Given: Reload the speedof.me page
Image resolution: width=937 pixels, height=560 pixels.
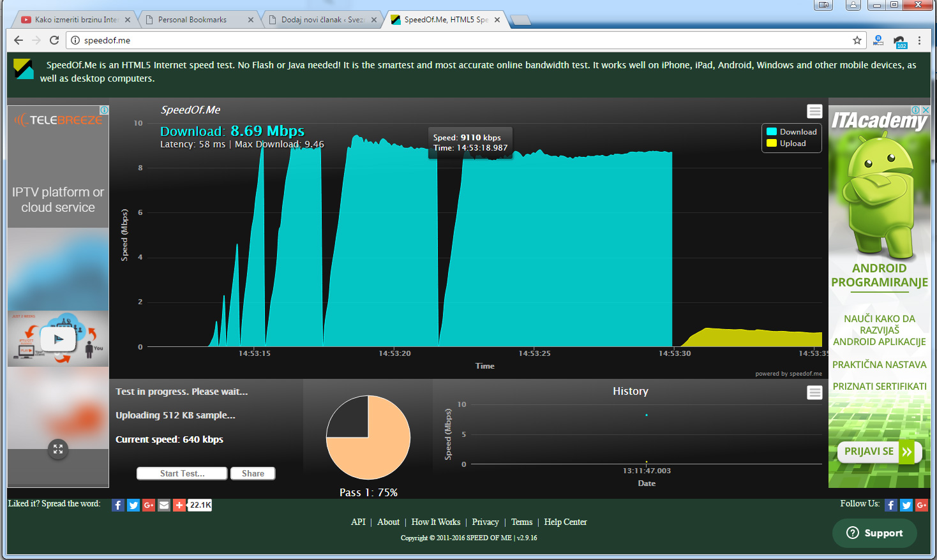Looking at the screenshot, I should [x=54, y=40].
